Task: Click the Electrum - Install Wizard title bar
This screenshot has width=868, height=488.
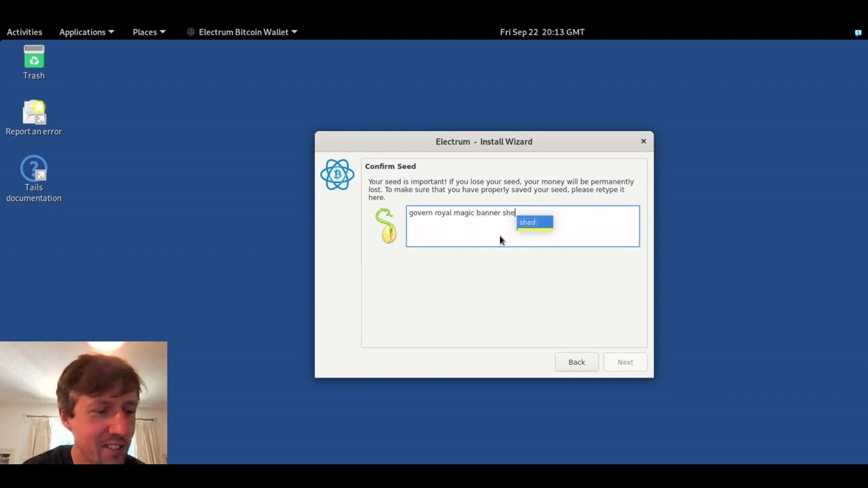Action: pyautogui.click(x=484, y=142)
